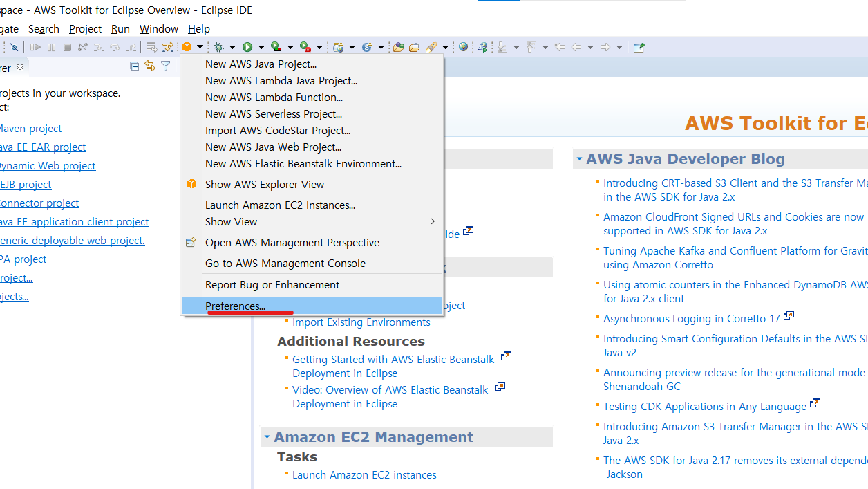Choose Open AWS Management Perspective entry
The height and width of the screenshot is (489, 868).
[312, 242]
